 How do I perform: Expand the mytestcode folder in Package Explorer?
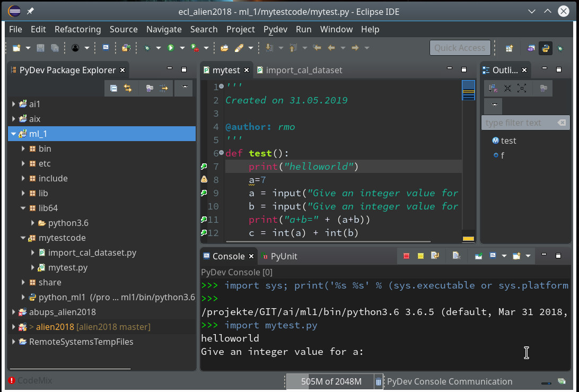pos(22,238)
